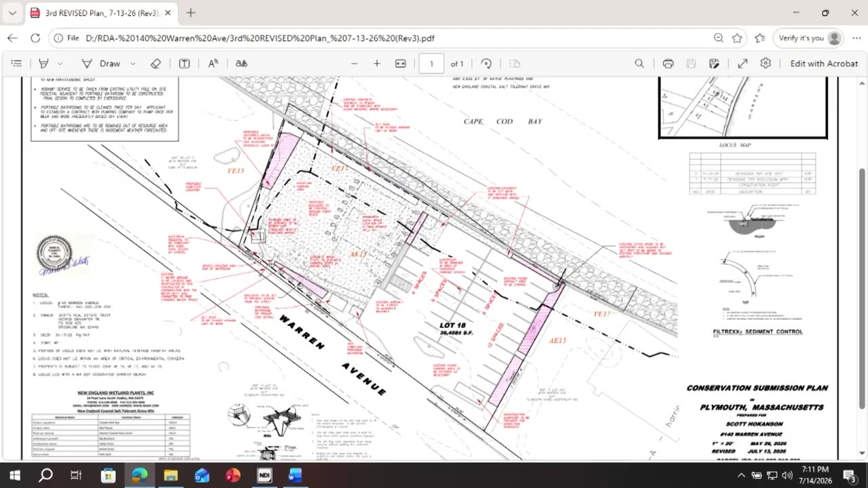This screenshot has width=868, height=488.
Task: Open Page view options
Action: click(515, 64)
